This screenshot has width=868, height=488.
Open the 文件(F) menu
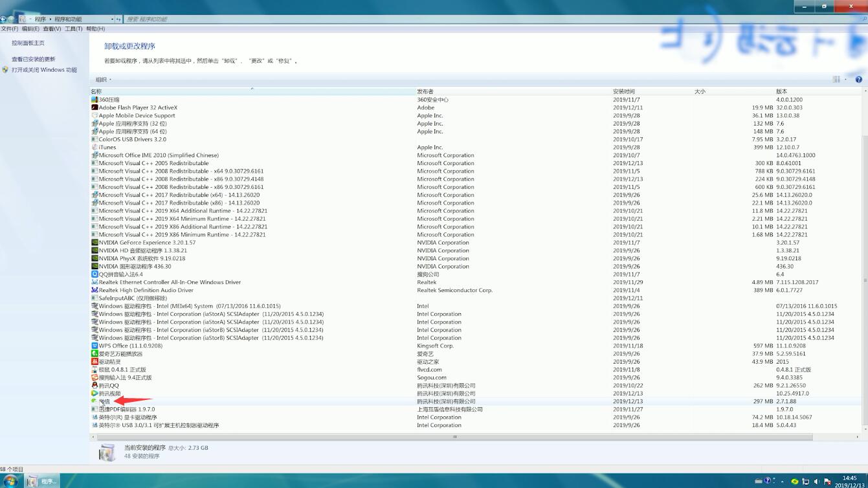(10, 29)
